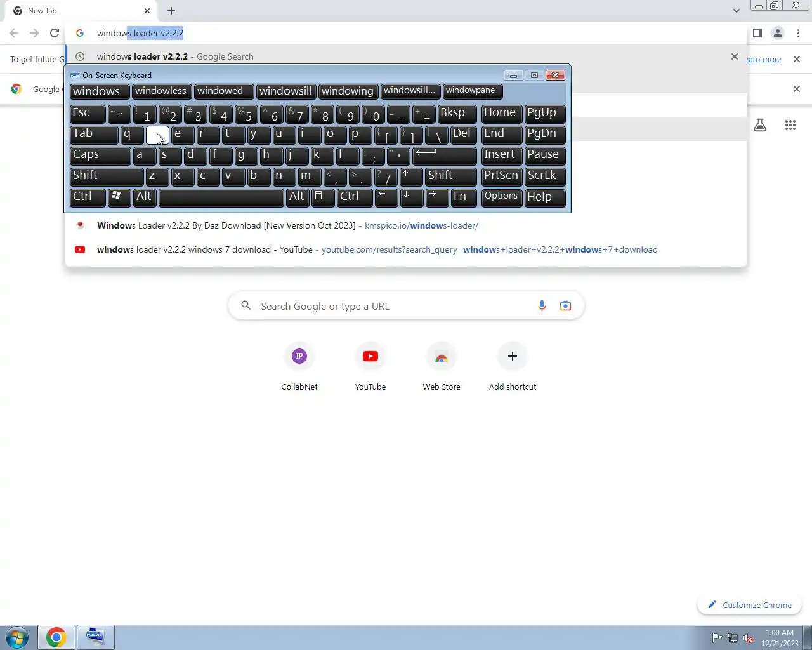Open the Chrome side panel icon
The image size is (812, 650).
click(757, 33)
